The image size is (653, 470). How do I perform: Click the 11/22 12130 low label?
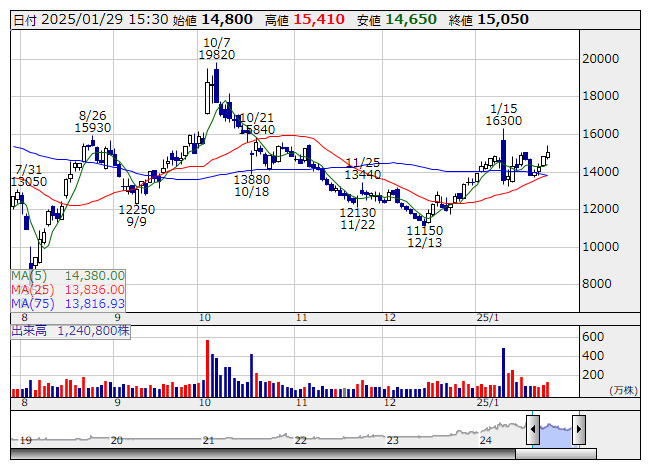[x=358, y=219]
